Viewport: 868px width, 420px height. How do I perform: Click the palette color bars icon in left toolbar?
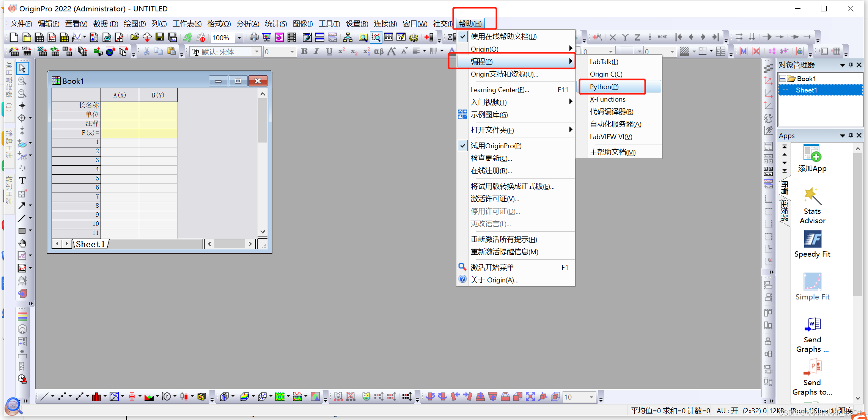[x=22, y=316]
